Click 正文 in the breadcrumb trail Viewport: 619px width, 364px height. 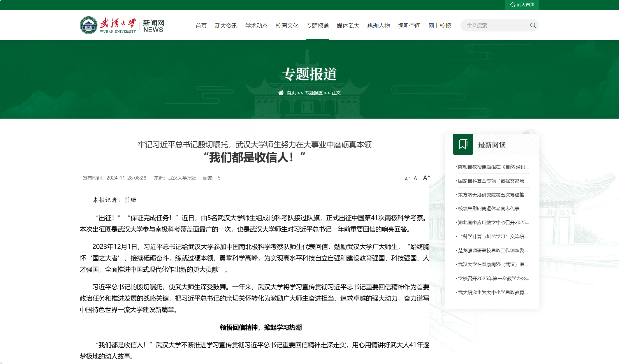(336, 93)
